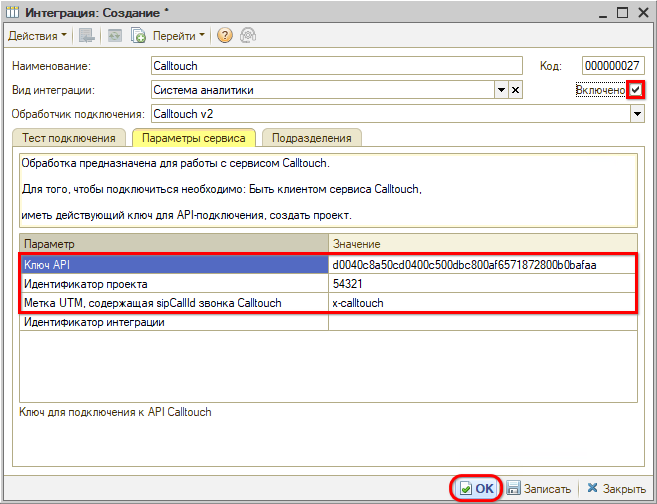Image resolution: width=657 pixels, height=504 pixels.
Task: Click the description text about Calltouch service
Action: (x=328, y=190)
